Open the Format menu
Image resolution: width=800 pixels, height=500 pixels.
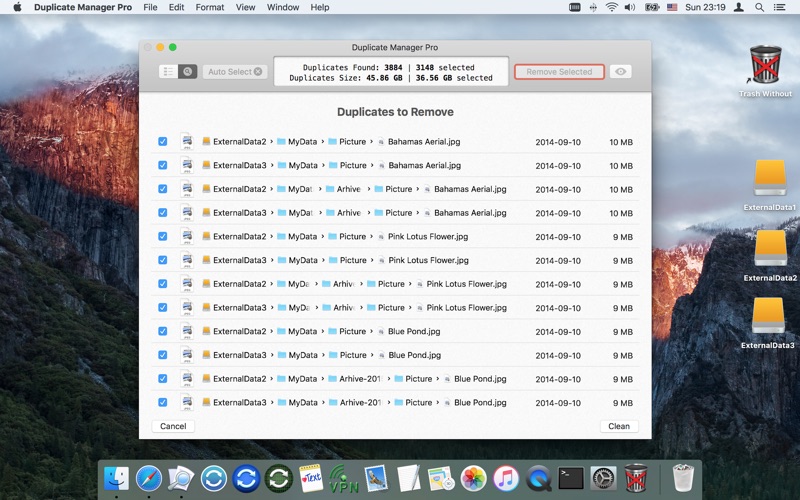coord(210,7)
